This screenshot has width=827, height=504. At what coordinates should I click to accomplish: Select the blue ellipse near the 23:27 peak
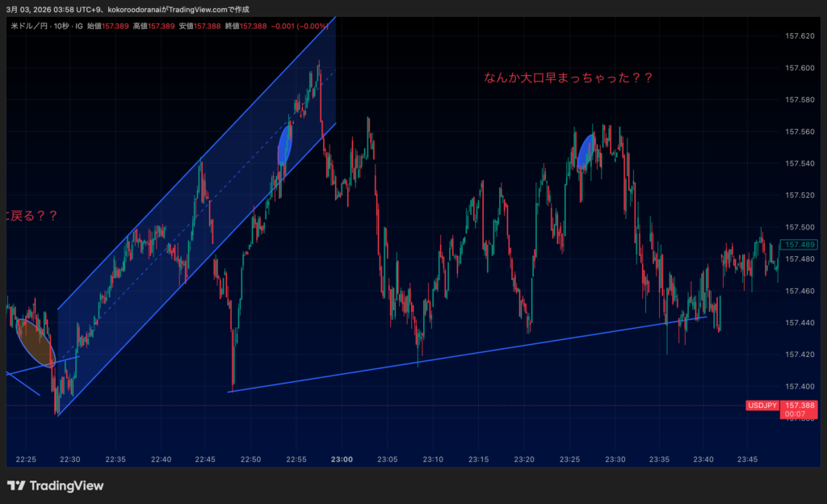tap(586, 151)
